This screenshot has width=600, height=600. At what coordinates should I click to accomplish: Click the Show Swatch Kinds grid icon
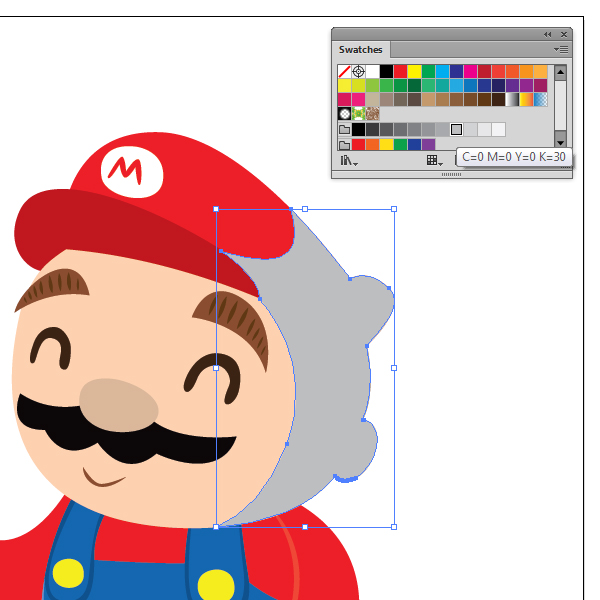(x=434, y=160)
